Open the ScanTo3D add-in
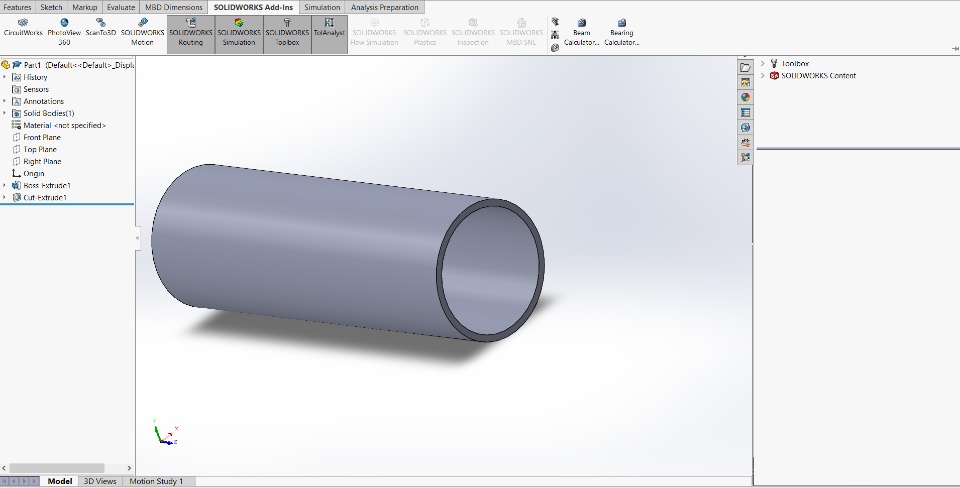Image resolution: width=960 pixels, height=488 pixels. click(100, 28)
